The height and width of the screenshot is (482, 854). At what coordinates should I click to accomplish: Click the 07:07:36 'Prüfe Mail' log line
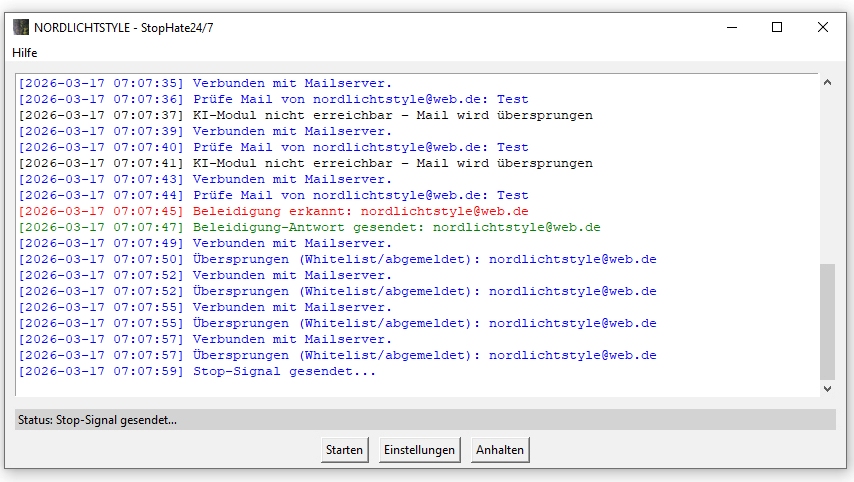pos(273,99)
